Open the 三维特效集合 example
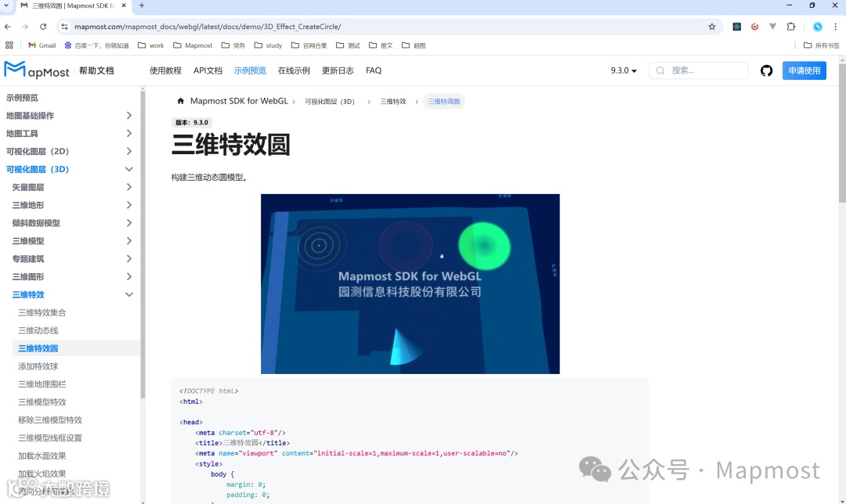 click(42, 312)
